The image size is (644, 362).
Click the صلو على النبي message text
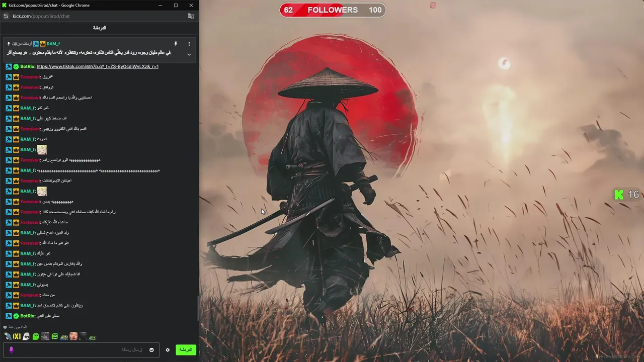click(48, 316)
